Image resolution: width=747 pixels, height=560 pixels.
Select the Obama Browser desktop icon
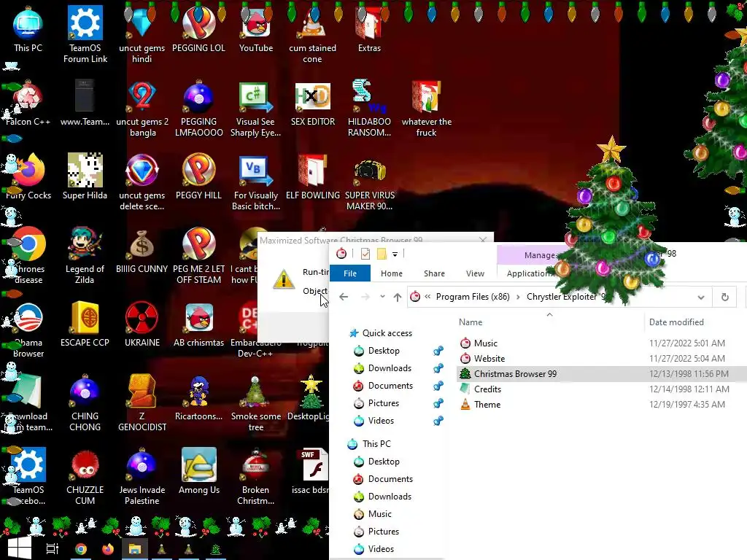pos(28,330)
